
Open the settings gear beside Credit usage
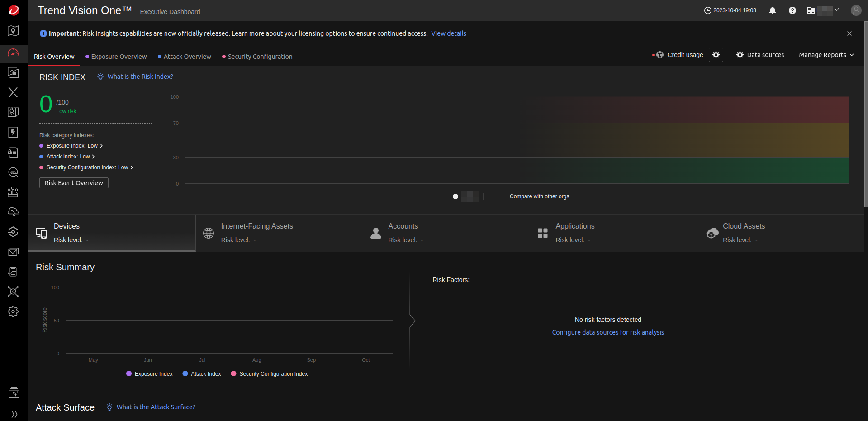pyautogui.click(x=716, y=55)
